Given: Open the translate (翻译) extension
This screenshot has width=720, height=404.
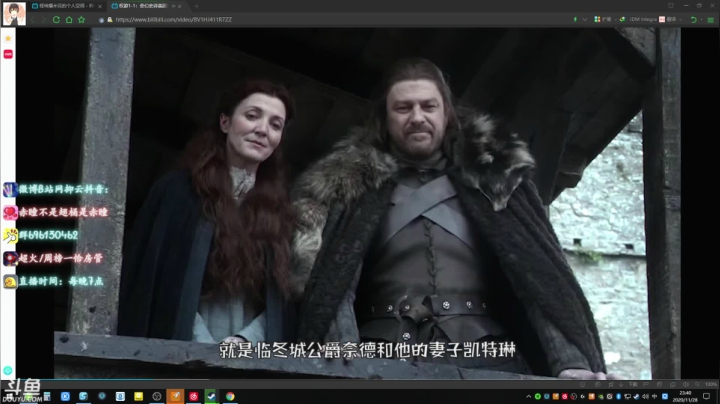Looking at the screenshot, I should tap(667, 19).
